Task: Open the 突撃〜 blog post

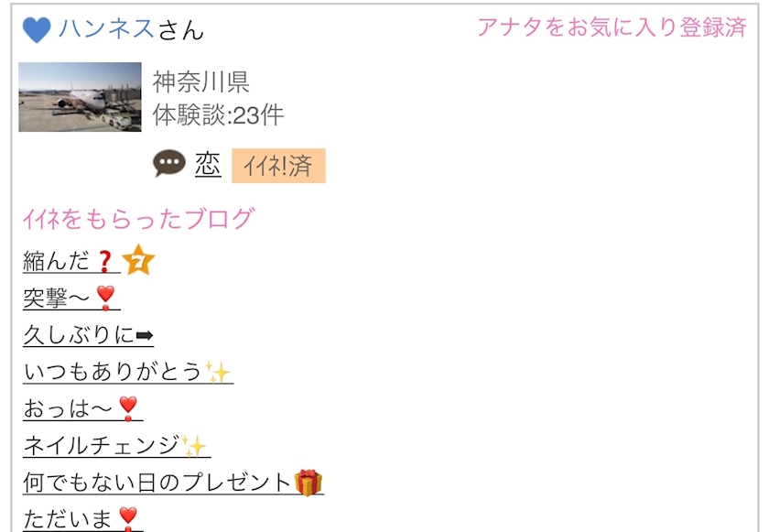Action: (x=71, y=298)
